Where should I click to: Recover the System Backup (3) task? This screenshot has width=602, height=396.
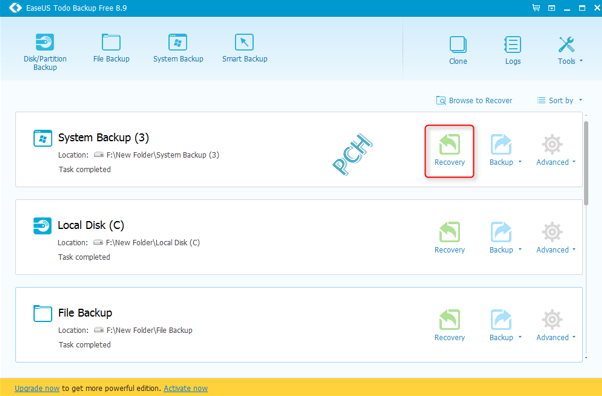450,150
